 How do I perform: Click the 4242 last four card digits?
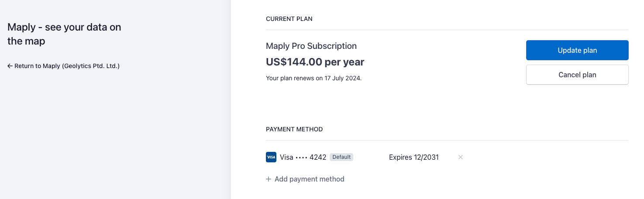[318, 157]
